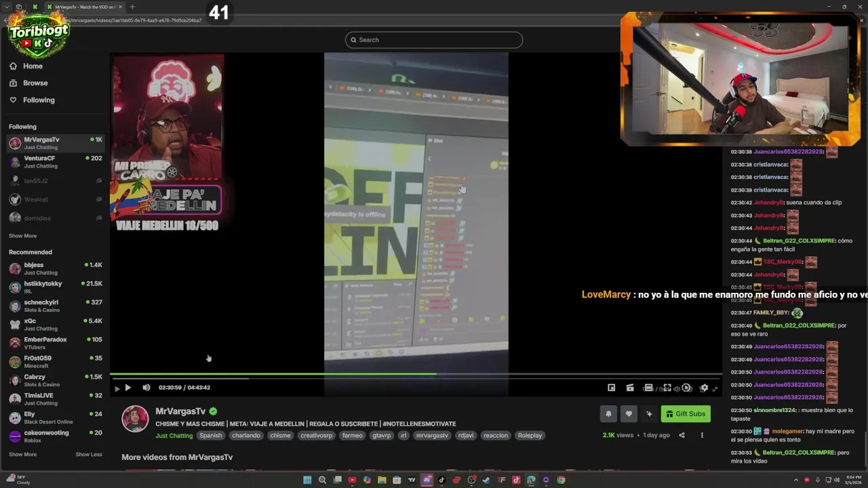868x488 pixels.
Task: Open Fr0stG59 recommended channel
Action: point(56,362)
